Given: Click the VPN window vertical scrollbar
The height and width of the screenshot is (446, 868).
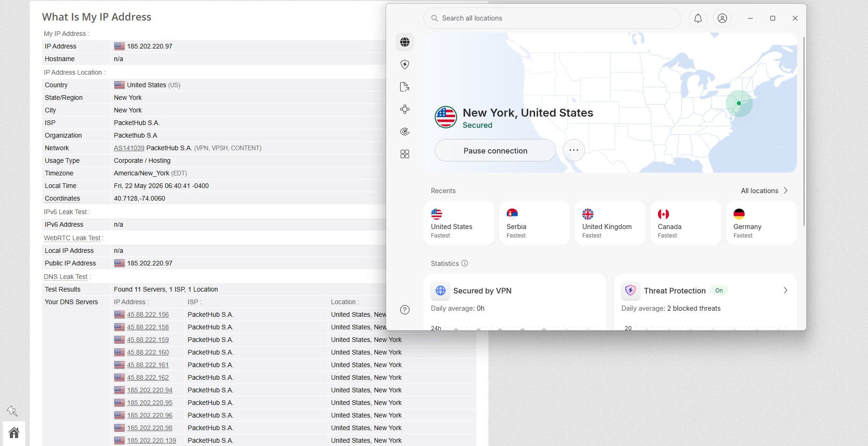Looking at the screenshot, I should tap(804, 131).
